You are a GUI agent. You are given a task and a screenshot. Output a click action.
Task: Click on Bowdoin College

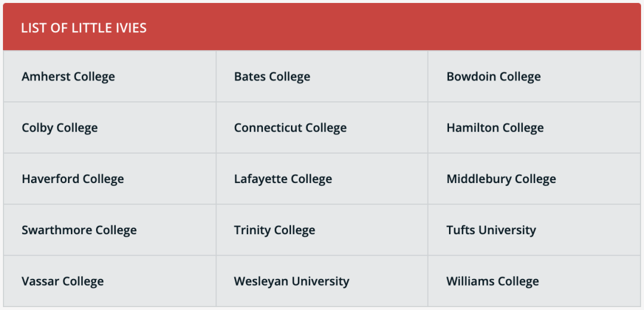[493, 77]
